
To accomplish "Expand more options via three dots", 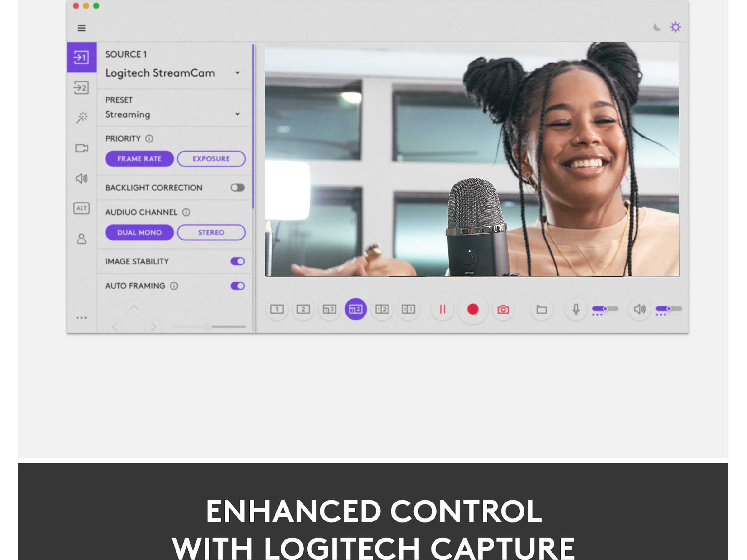I will (81, 318).
